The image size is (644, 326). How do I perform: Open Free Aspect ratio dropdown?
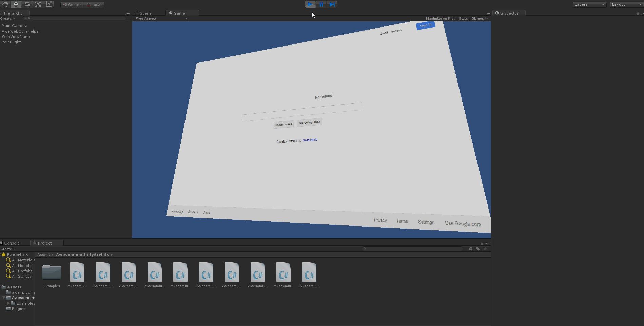161,19
